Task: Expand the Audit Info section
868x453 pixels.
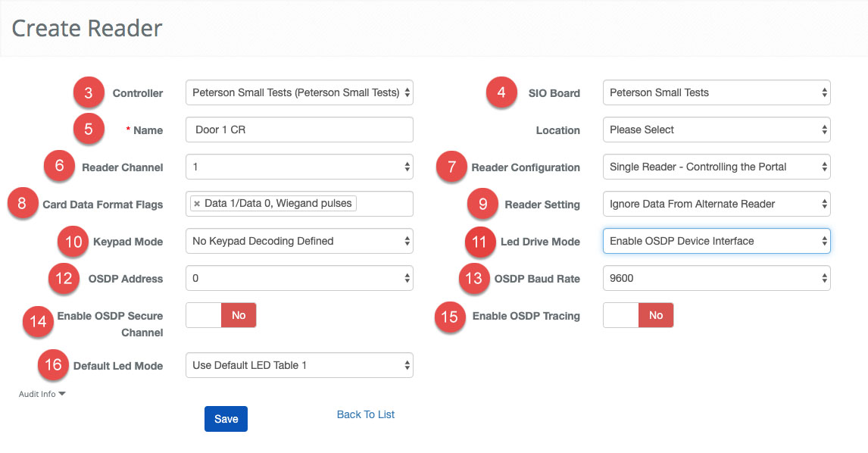Action: [42, 394]
